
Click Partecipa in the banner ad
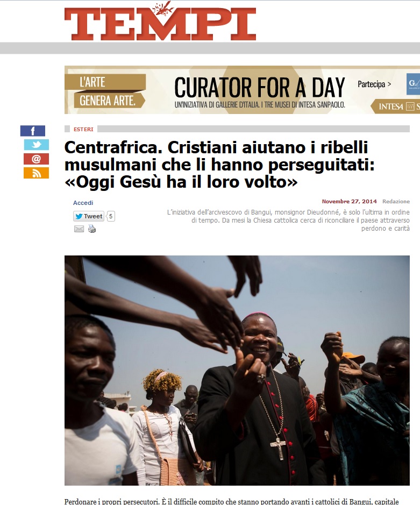click(x=374, y=84)
